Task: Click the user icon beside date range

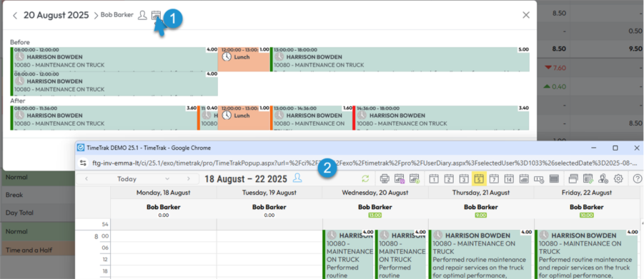Action: (297, 178)
